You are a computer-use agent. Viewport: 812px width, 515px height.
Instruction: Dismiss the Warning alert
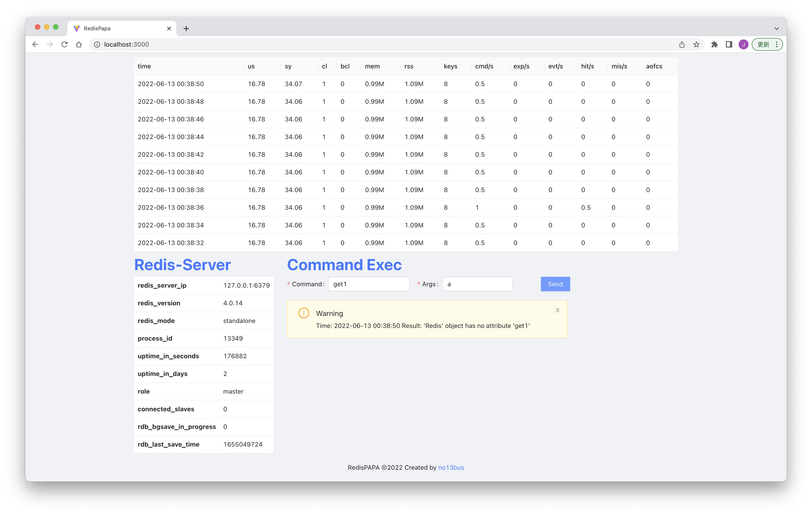click(x=557, y=310)
